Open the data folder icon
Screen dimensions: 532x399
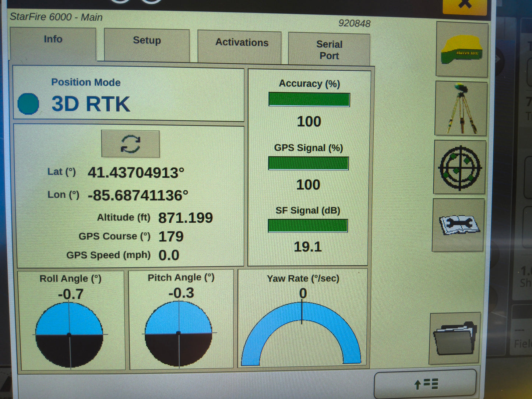tap(455, 338)
